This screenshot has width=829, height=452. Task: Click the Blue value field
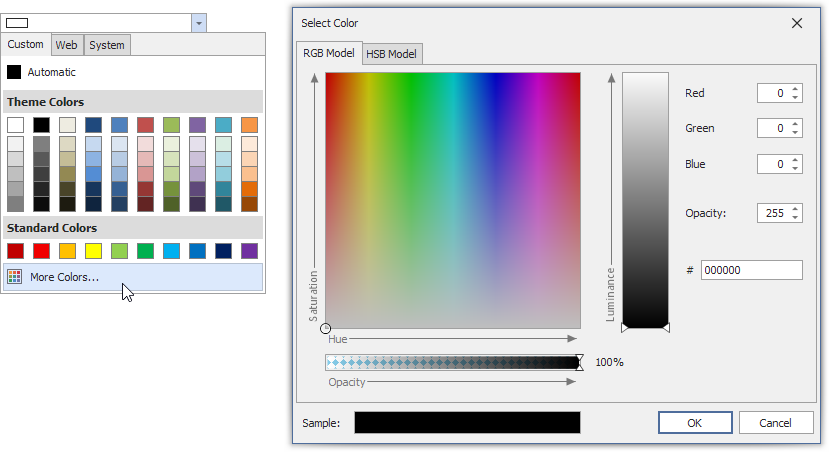773,164
